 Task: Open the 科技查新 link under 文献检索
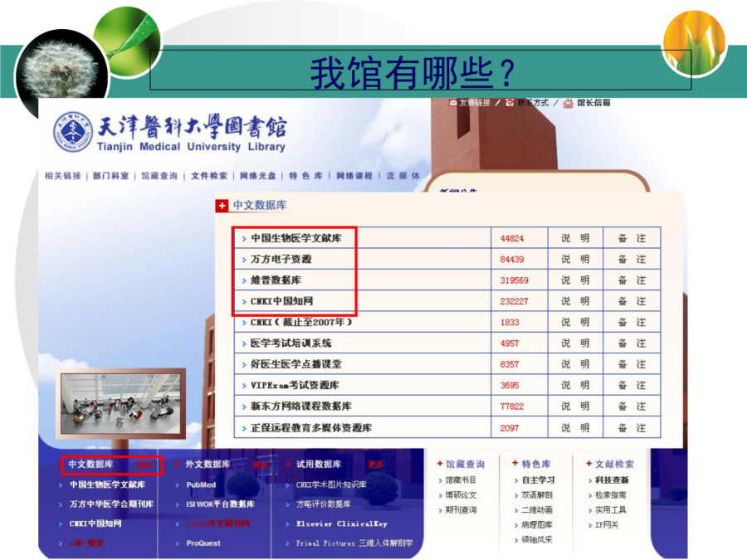[x=612, y=480]
